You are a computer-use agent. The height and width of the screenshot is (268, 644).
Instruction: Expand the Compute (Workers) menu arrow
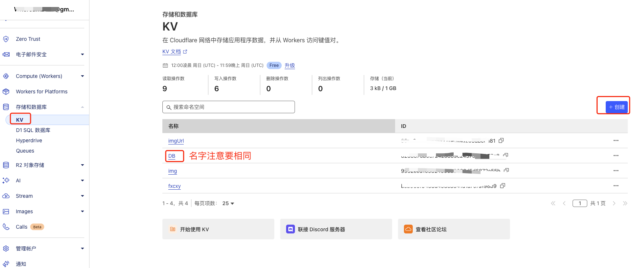[x=82, y=76]
